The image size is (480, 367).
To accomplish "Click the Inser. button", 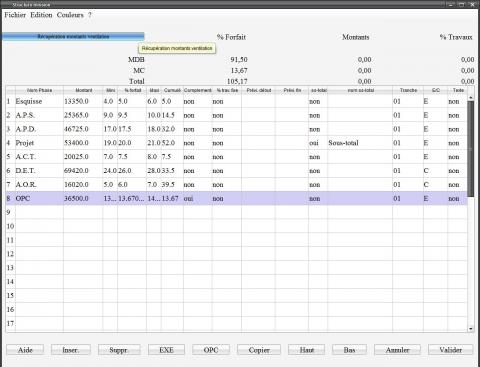I will pyautogui.click(x=71, y=350).
